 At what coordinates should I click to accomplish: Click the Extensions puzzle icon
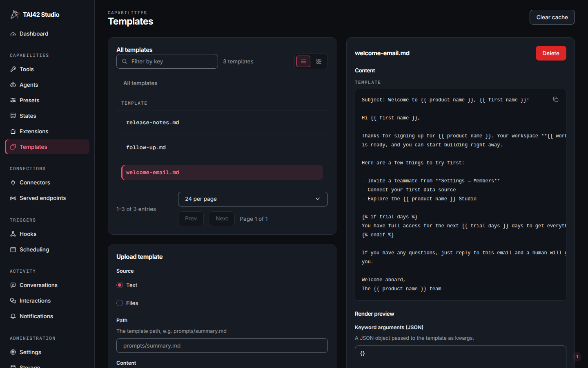tap(13, 131)
